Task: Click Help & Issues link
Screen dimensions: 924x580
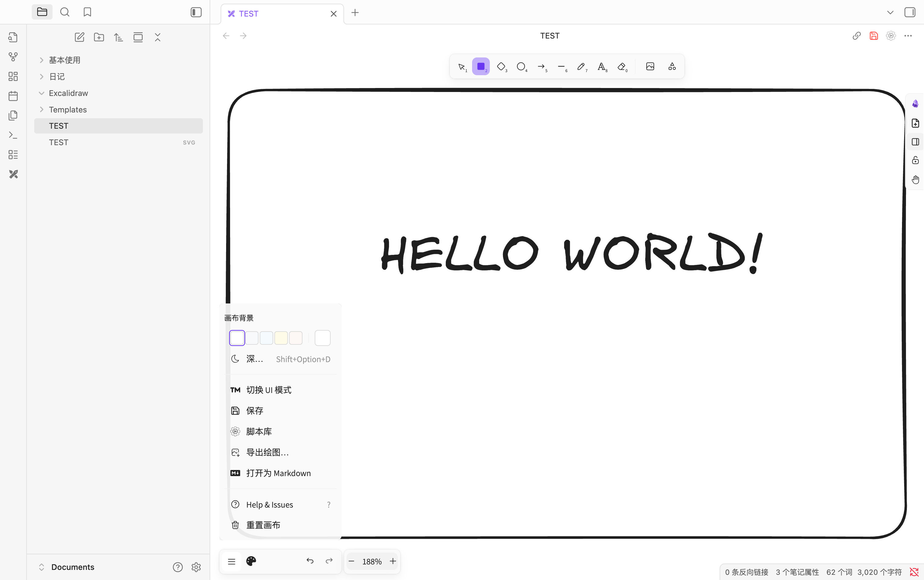Action: [x=269, y=505]
